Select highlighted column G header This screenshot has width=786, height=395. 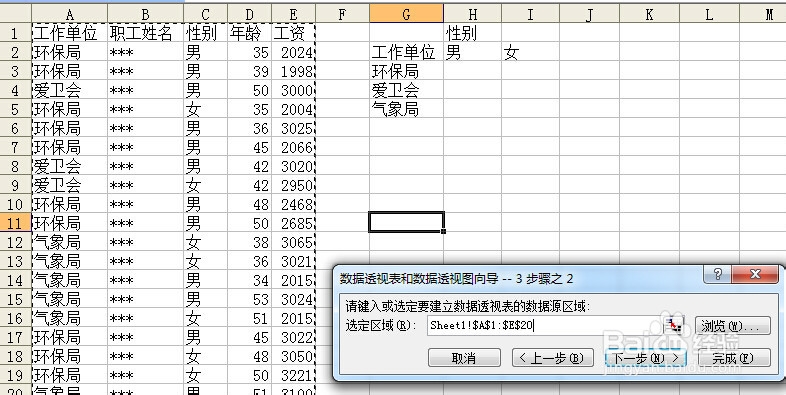tap(407, 14)
